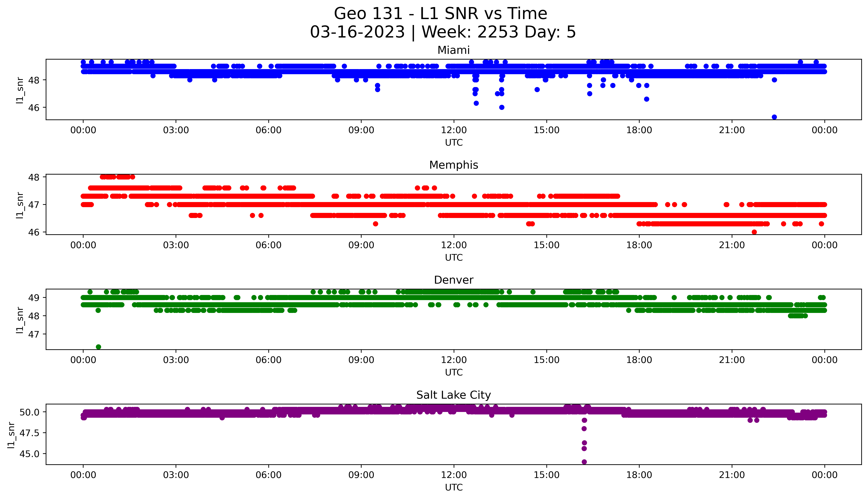Click the 06:00 tick label on Denver plot

coord(269,360)
